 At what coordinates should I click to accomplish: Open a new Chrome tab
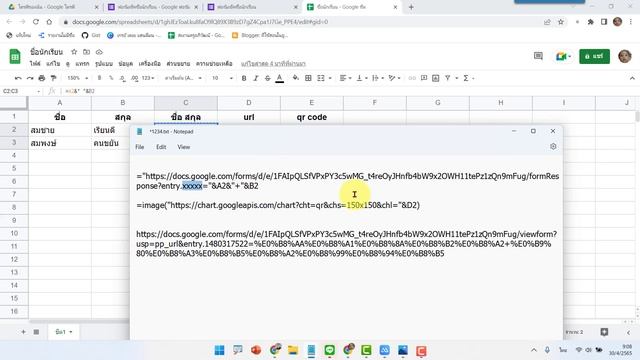click(411, 7)
